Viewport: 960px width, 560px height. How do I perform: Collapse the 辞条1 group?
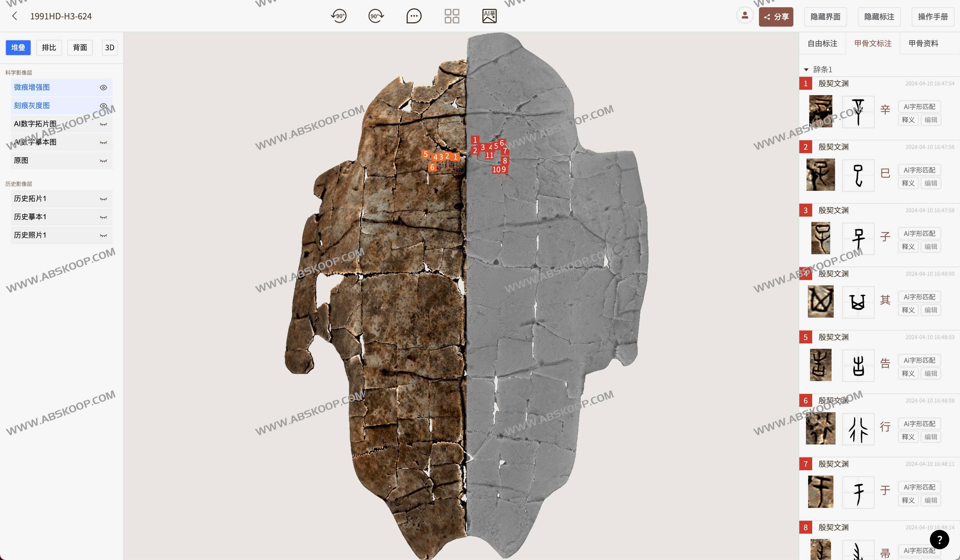click(806, 70)
